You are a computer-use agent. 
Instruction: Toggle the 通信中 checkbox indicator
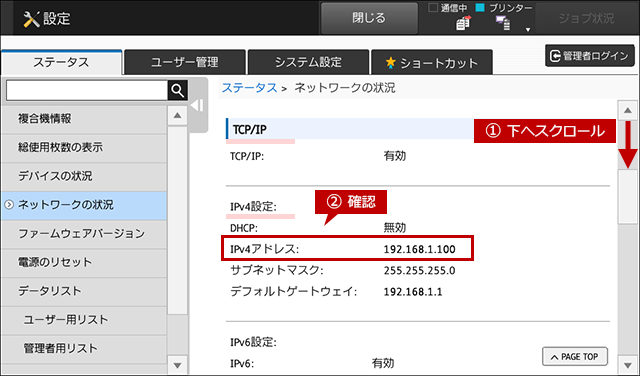[x=433, y=7]
